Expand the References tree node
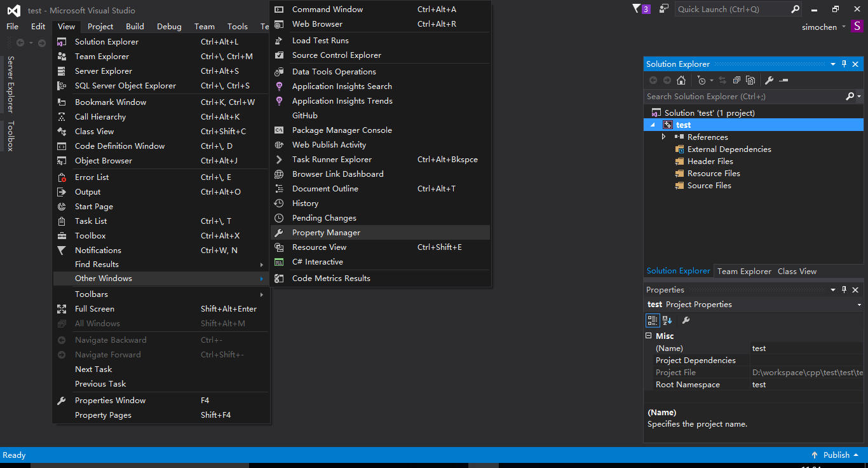The width and height of the screenshot is (868, 468). 663,137
